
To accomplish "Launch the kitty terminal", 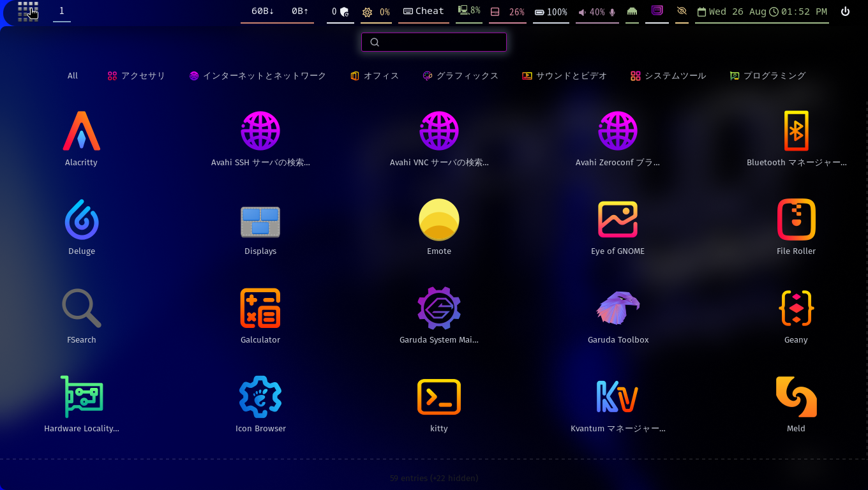I will (x=439, y=405).
